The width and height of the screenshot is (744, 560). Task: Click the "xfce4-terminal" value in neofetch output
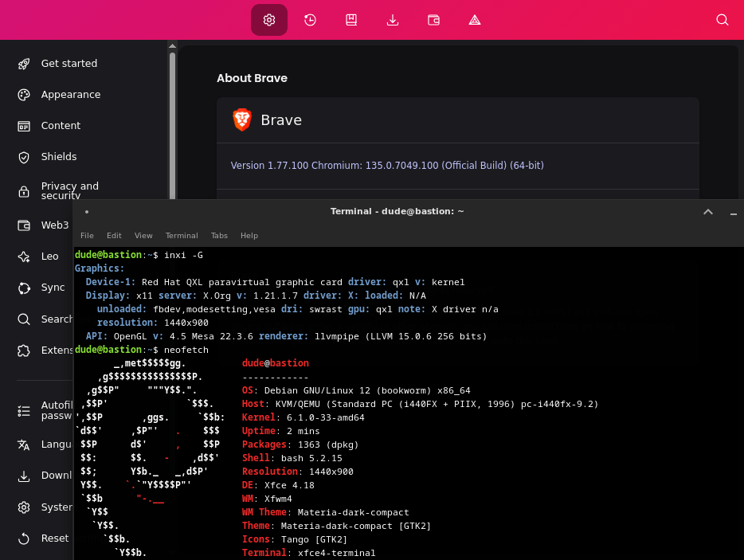point(337,553)
